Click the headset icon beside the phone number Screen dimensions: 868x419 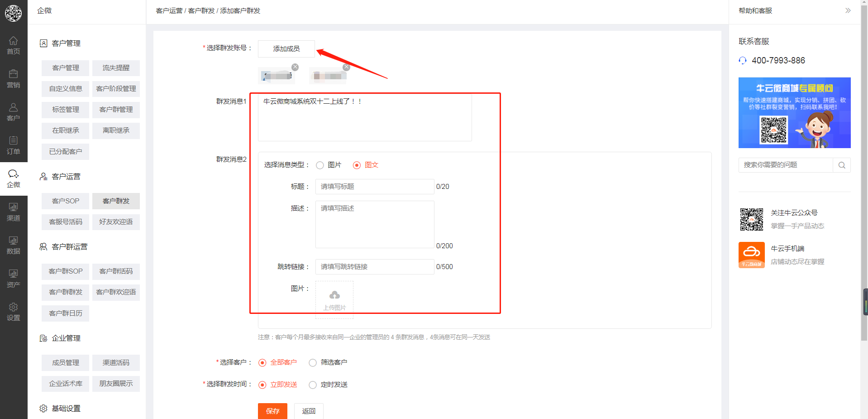pos(743,60)
